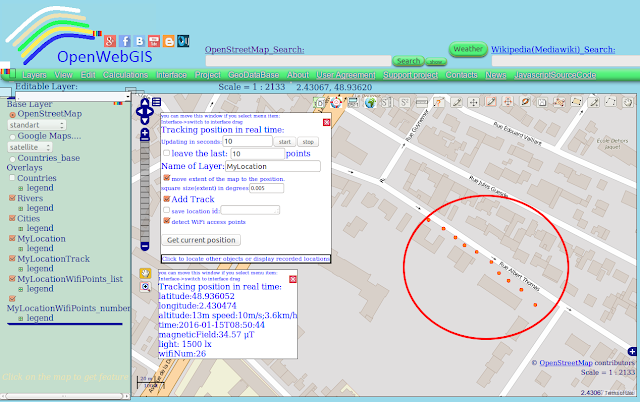Image resolution: width=640 pixels, height=402 pixels.
Task: Click the red geolocation target icon in map toolbar
Action: pos(336,102)
